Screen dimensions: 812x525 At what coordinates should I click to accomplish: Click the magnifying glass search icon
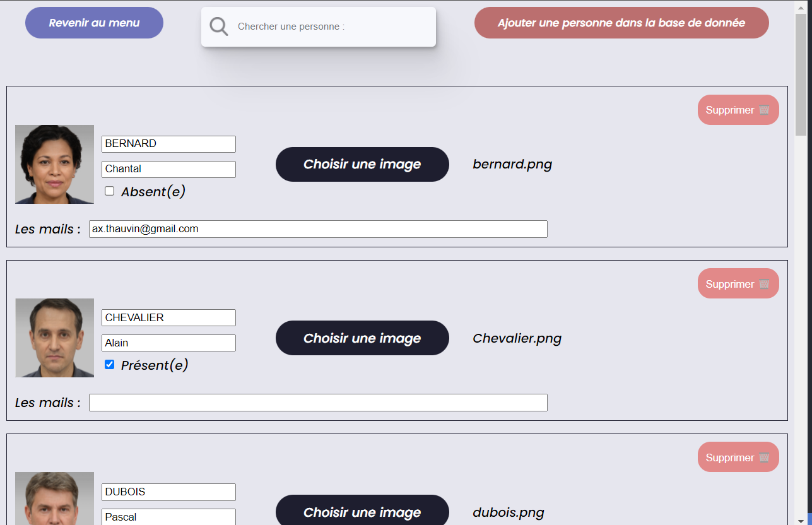pos(218,27)
